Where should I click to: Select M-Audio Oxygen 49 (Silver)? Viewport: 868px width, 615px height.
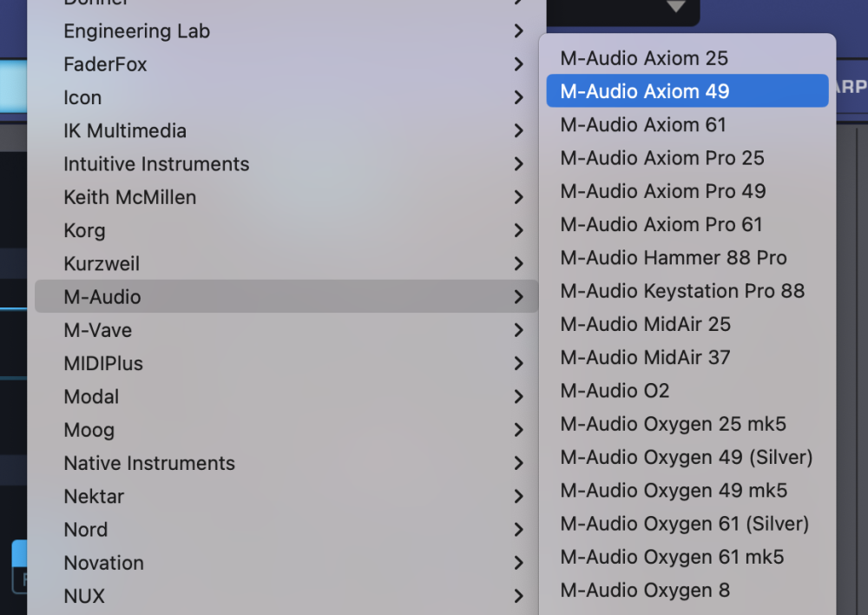tap(686, 457)
